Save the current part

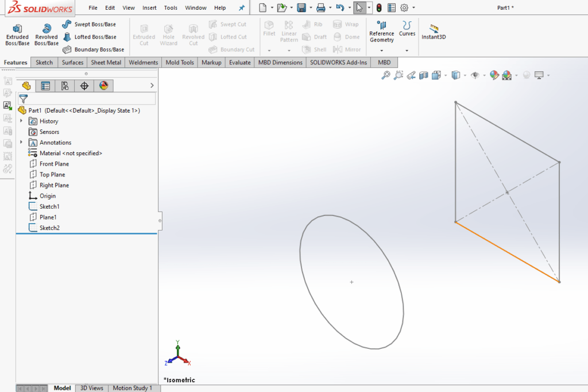301,7
